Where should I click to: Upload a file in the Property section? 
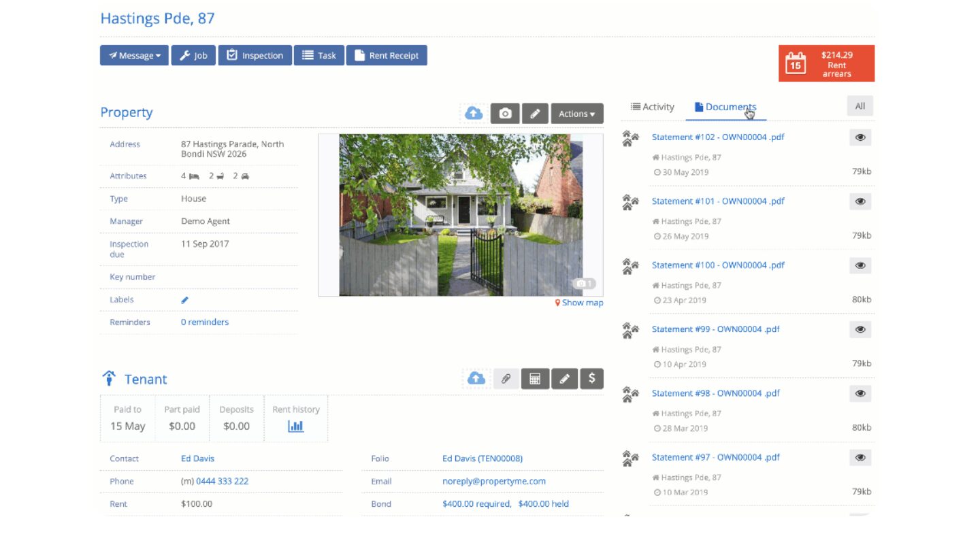474,114
